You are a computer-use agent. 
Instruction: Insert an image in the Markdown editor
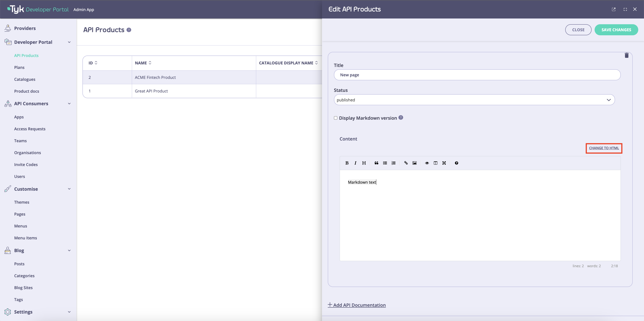(x=414, y=163)
